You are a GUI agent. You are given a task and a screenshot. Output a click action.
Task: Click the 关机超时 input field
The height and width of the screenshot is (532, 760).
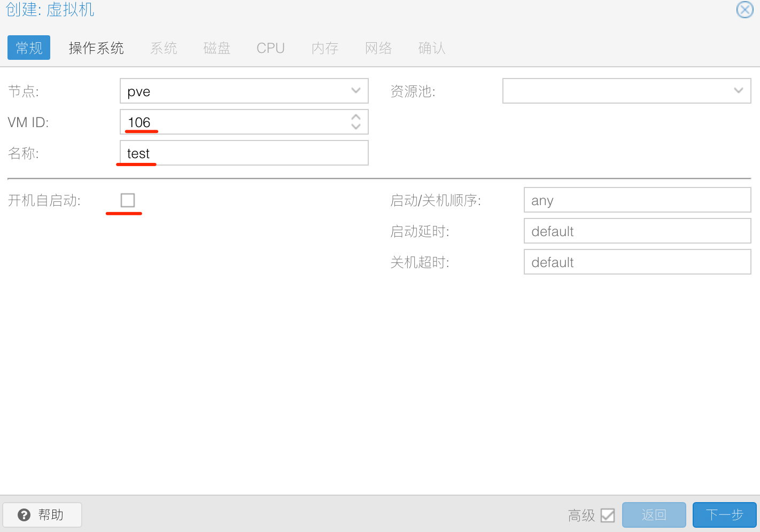click(x=637, y=262)
